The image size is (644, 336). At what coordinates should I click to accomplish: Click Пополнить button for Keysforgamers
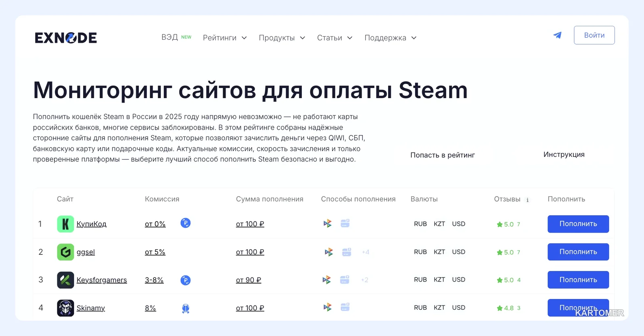(578, 279)
